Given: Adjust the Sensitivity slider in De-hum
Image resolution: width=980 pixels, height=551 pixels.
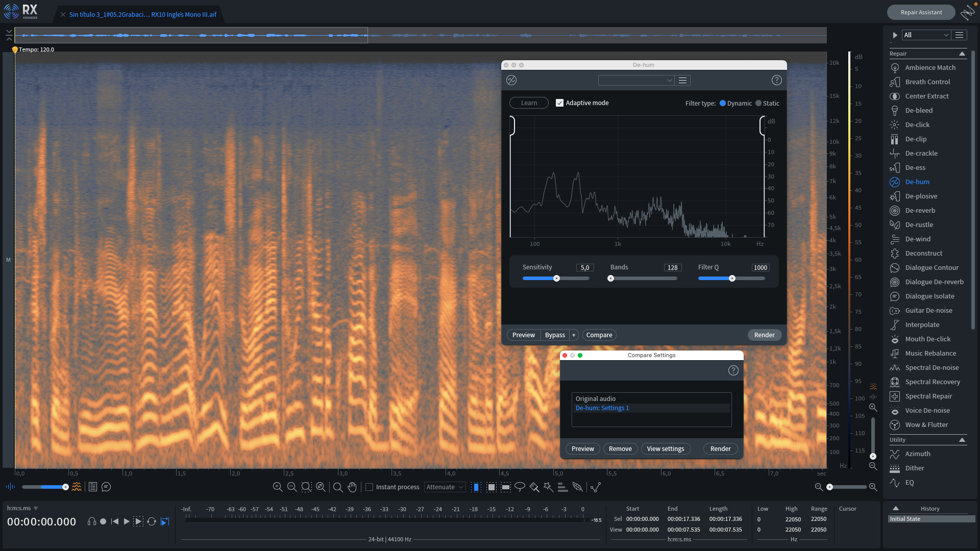Looking at the screenshot, I should [556, 278].
